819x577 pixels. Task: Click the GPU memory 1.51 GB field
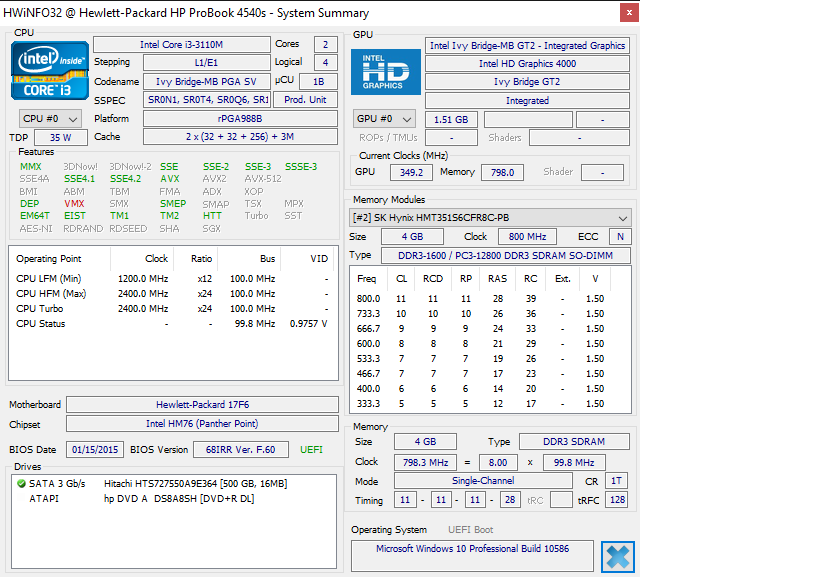451,120
